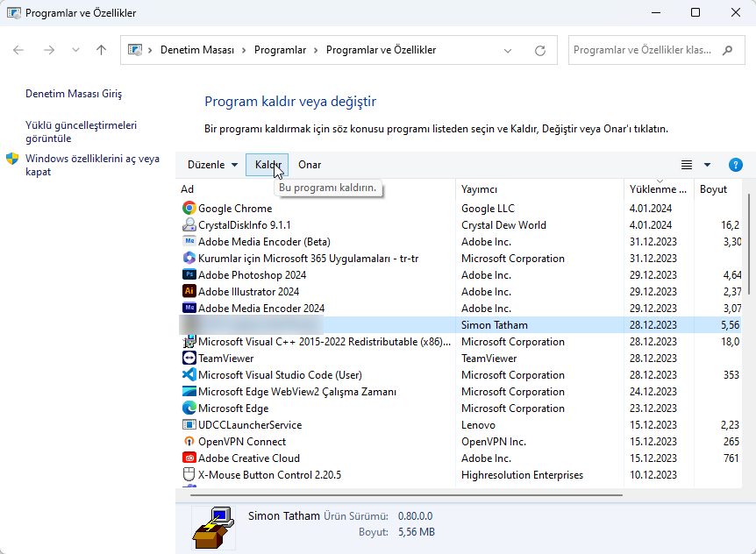Click the search magnifier icon
Viewport: 756px width, 554px height.
click(727, 50)
